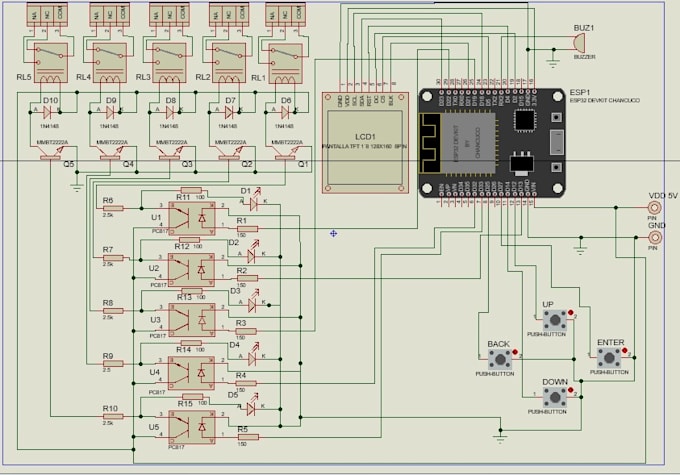Select resistor R6
The image size is (680, 475).
[x=114, y=209]
